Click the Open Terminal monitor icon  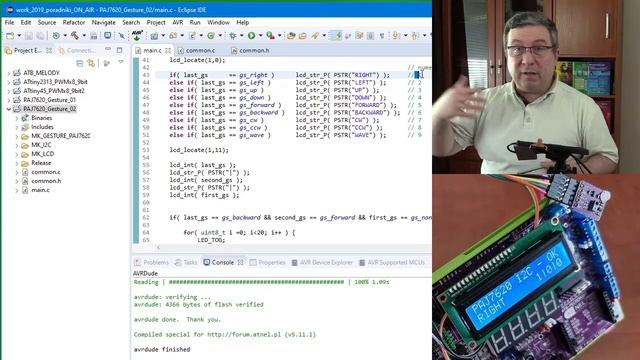pos(107,36)
